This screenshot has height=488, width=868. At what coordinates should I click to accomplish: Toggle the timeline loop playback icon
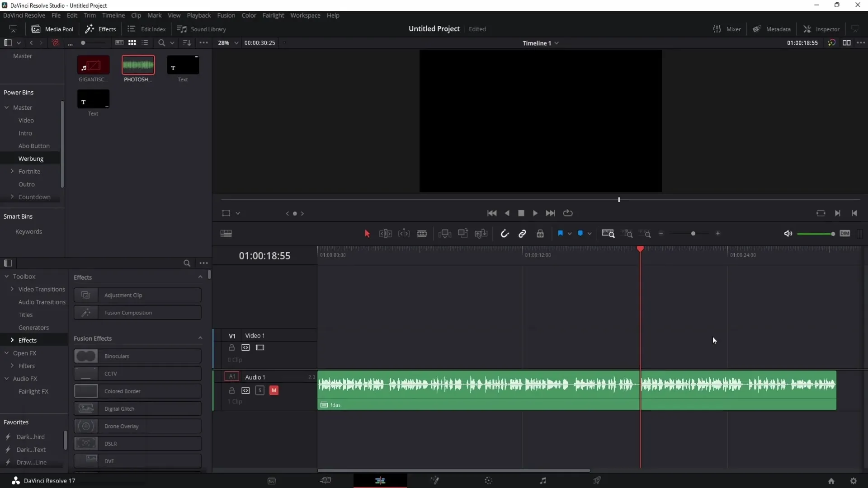tap(567, 213)
